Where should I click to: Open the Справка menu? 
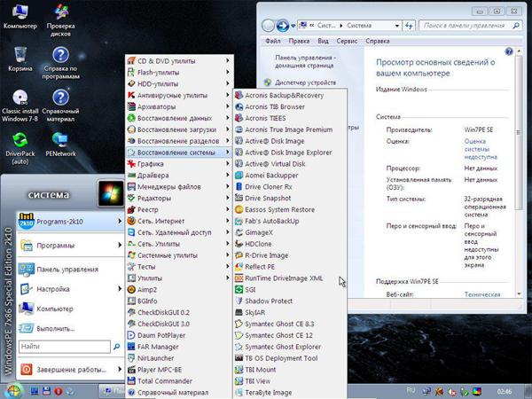[x=378, y=41]
